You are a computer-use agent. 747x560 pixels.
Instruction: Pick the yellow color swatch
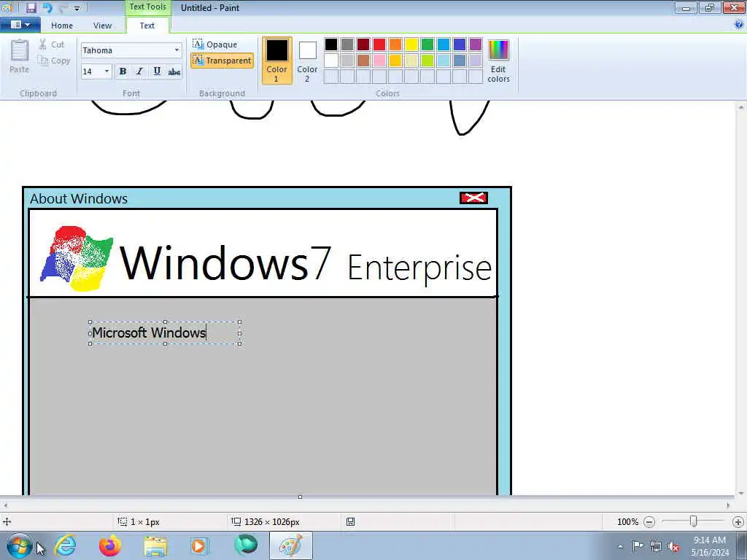click(411, 44)
